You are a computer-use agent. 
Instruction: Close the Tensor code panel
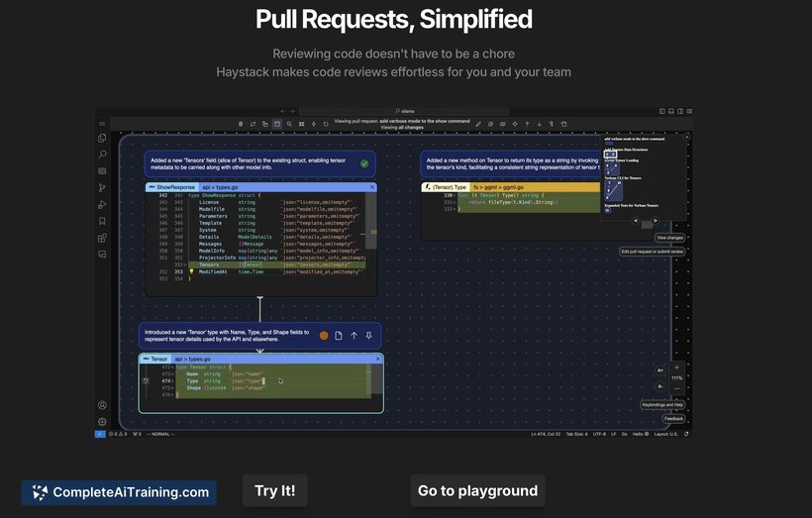tap(377, 359)
